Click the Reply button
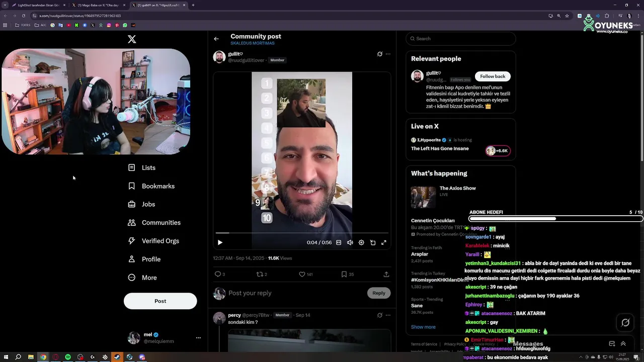Image resolution: width=644 pixels, height=362 pixels. (379, 293)
